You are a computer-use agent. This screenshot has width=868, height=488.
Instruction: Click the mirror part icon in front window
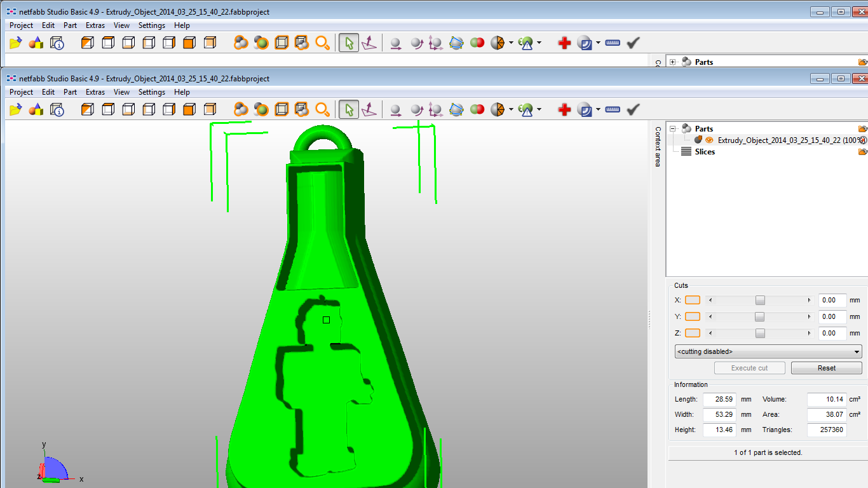(456, 109)
